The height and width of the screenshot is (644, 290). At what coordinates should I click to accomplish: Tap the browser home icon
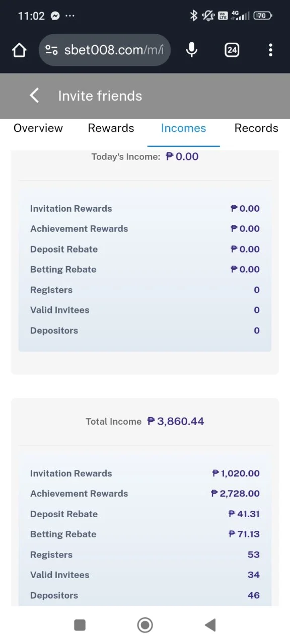coord(19,50)
